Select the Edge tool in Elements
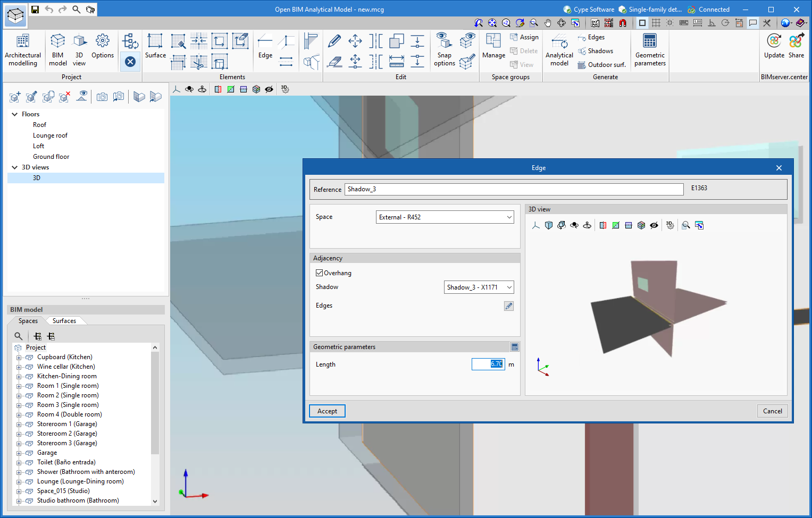This screenshot has height=518, width=812. (x=264, y=47)
